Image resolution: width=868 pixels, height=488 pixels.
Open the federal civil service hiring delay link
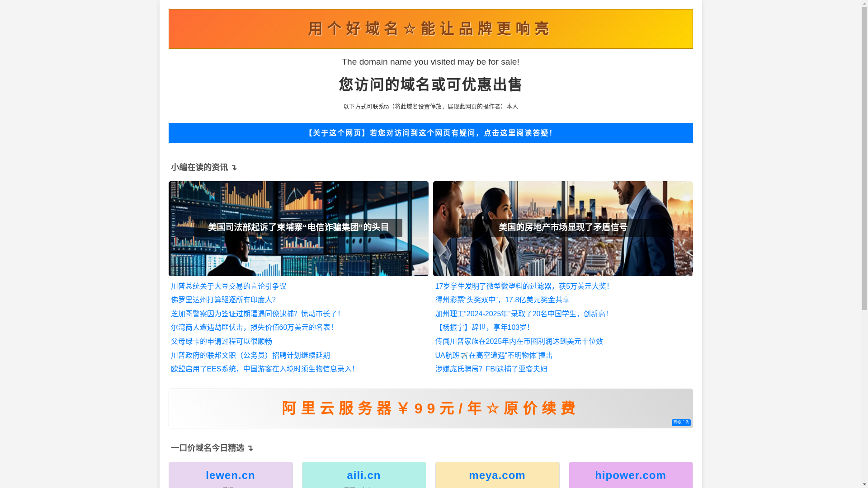click(x=250, y=356)
